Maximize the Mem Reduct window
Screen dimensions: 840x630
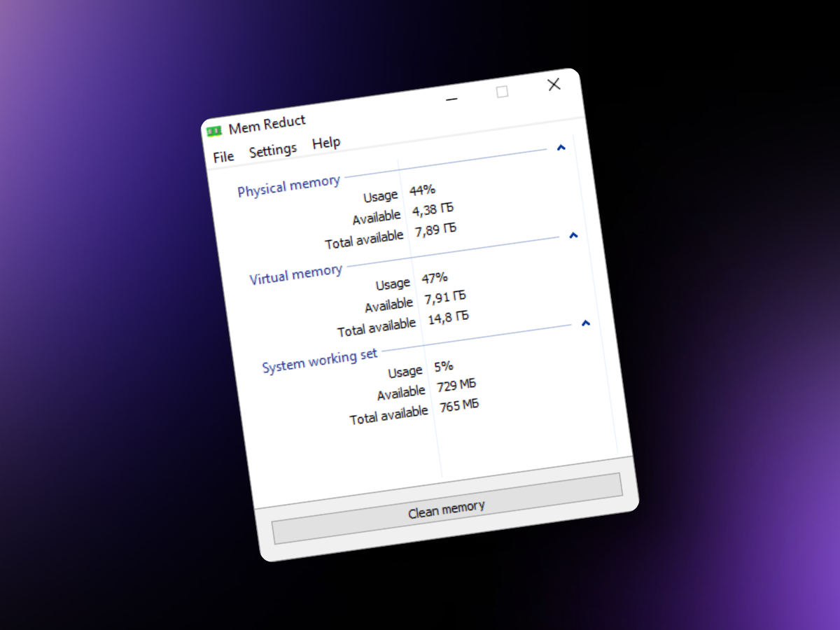[x=503, y=92]
